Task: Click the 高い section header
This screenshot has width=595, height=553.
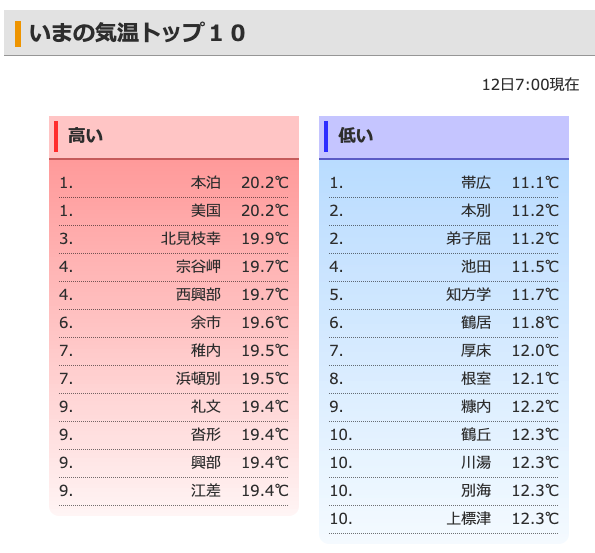Action: point(174,137)
